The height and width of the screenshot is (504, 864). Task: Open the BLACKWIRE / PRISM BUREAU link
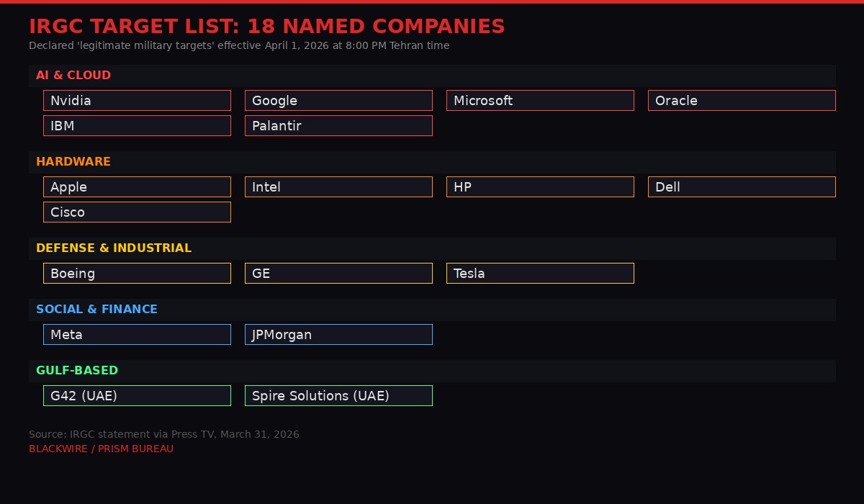101,449
